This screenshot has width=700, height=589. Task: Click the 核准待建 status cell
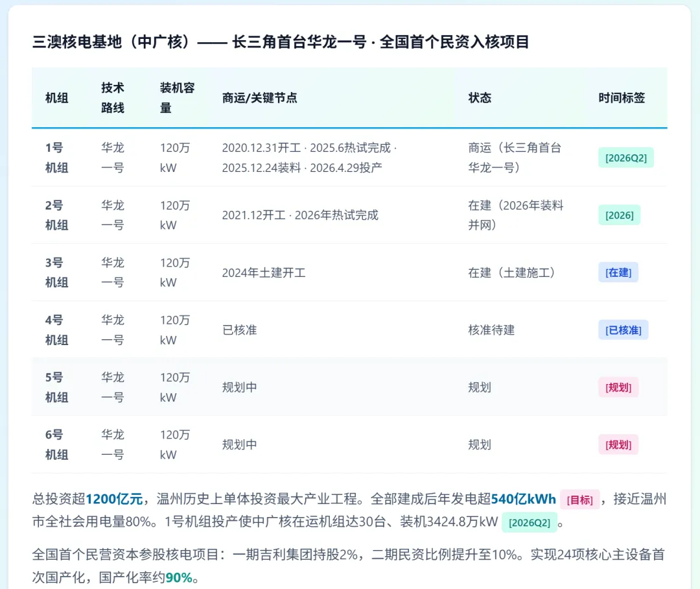tap(491, 330)
